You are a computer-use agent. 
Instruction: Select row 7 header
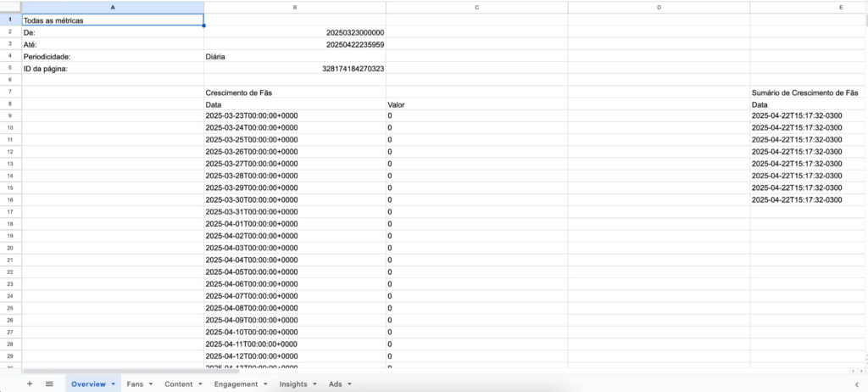10,92
